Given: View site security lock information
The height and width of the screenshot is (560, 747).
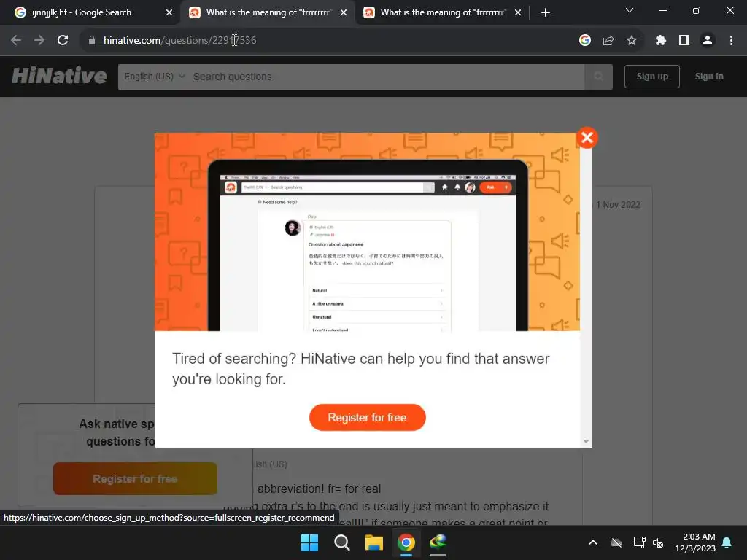Looking at the screenshot, I should coord(92,41).
